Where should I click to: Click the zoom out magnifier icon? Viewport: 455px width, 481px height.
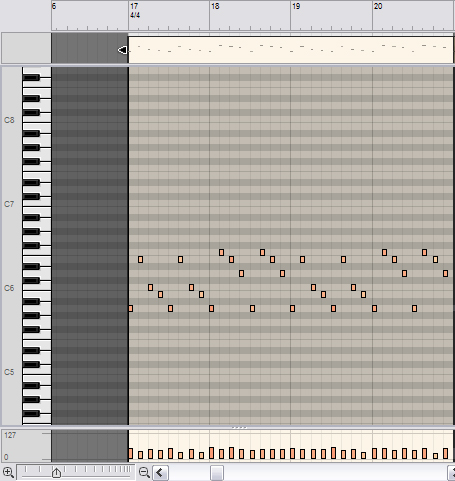[x=144, y=472]
